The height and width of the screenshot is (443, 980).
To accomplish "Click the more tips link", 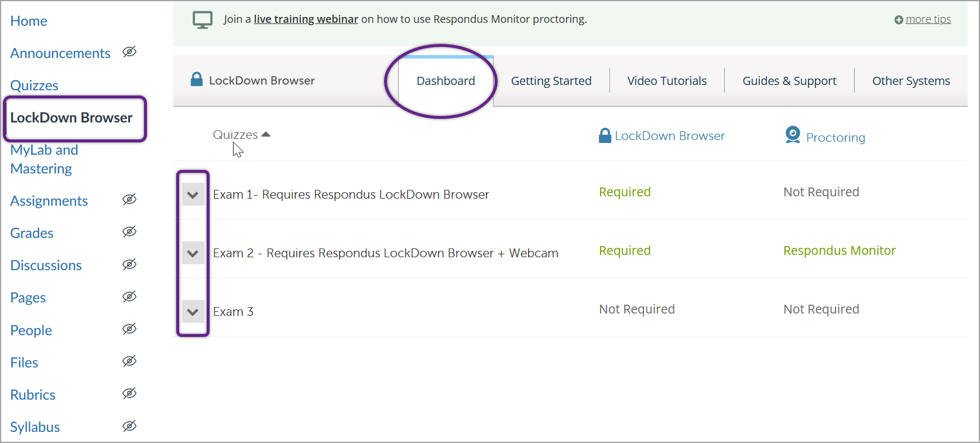I will point(928,19).
